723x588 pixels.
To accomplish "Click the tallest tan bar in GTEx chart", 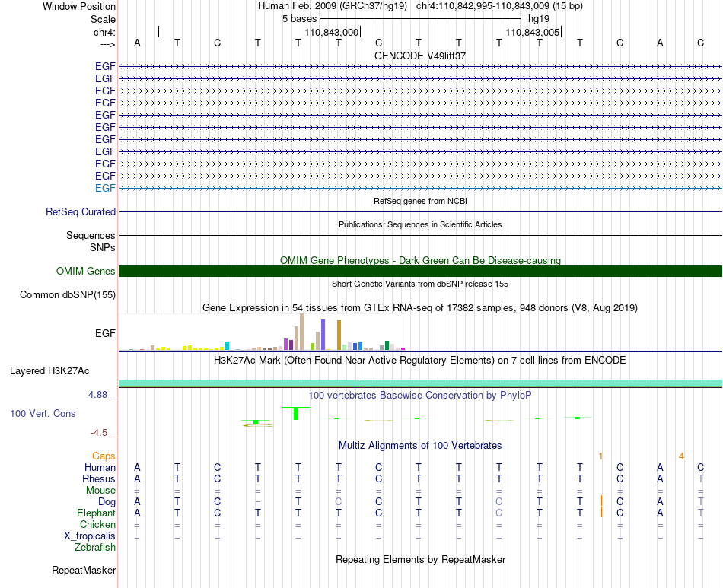I will pyautogui.click(x=301, y=332).
